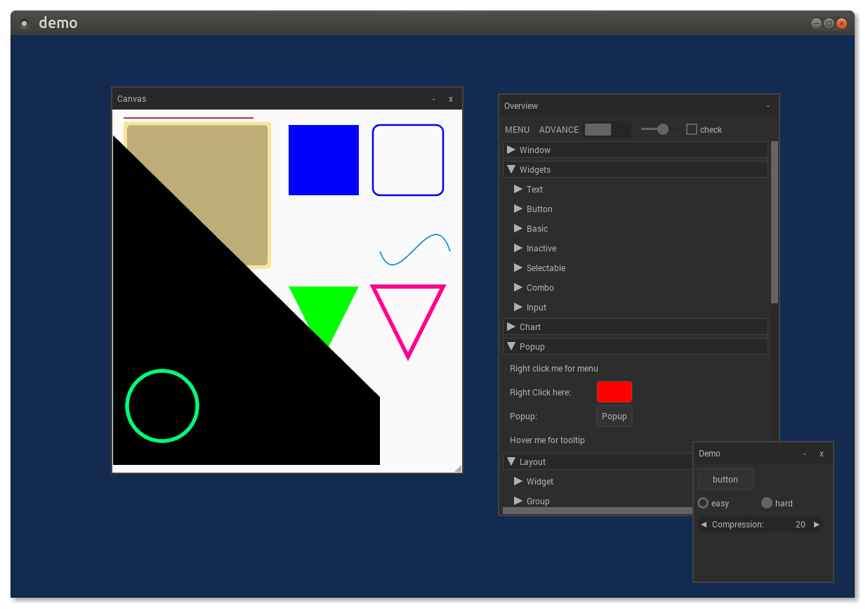Image resolution: width=868 pixels, height=611 pixels.
Task: Close the demo application window
Action: (x=841, y=23)
